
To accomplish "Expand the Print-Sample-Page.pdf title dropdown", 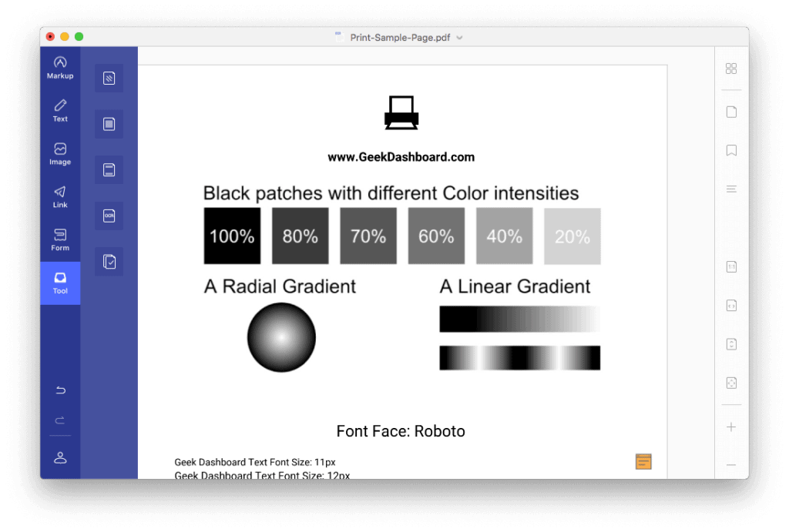I will point(459,38).
